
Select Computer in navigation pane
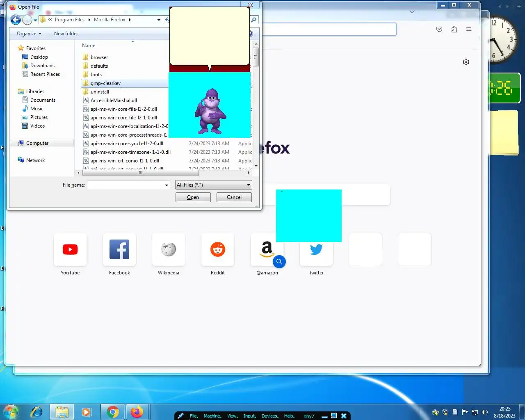pos(37,143)
